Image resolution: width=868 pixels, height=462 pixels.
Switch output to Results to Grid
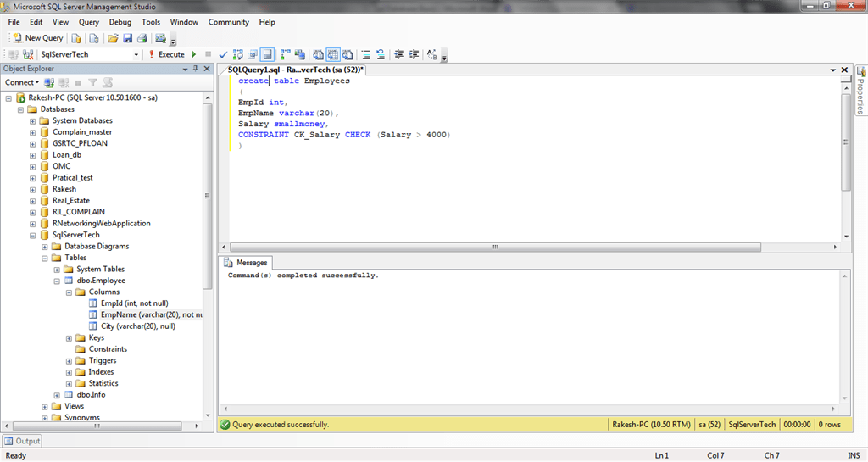point(332,54)
